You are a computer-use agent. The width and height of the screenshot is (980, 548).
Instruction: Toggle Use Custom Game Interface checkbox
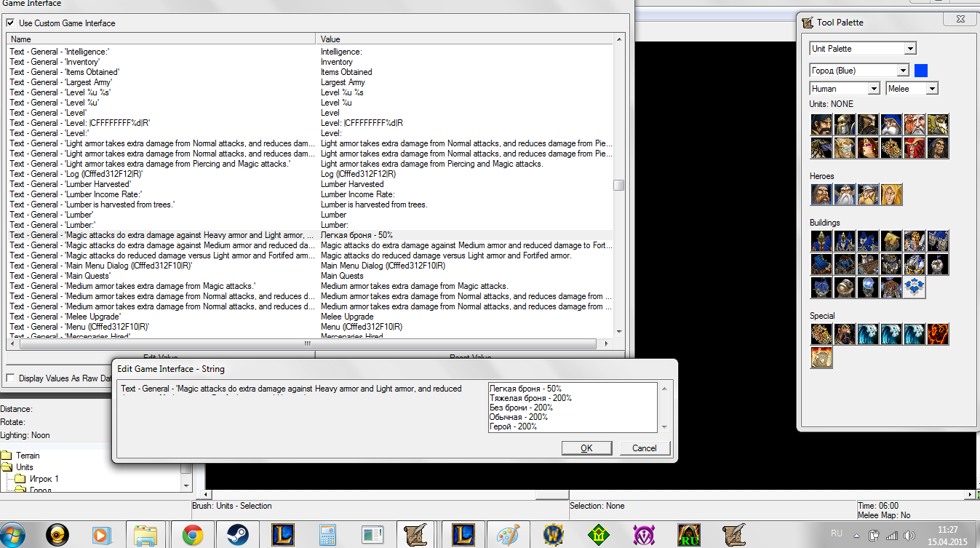10,23
